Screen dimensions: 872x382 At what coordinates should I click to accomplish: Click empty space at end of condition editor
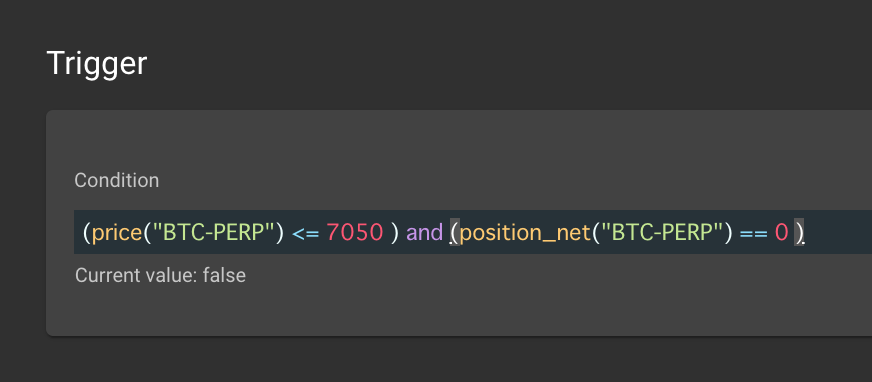(x=838, y=232)
